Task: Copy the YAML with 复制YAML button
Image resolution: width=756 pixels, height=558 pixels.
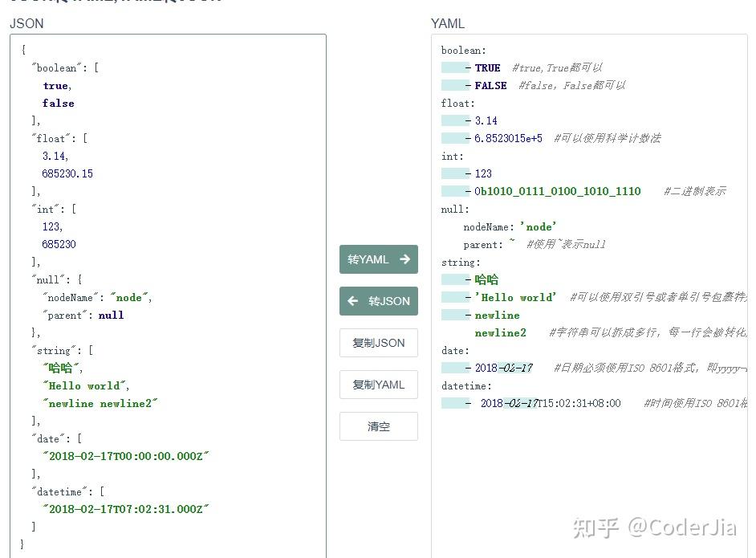Action: coord(379,385)
